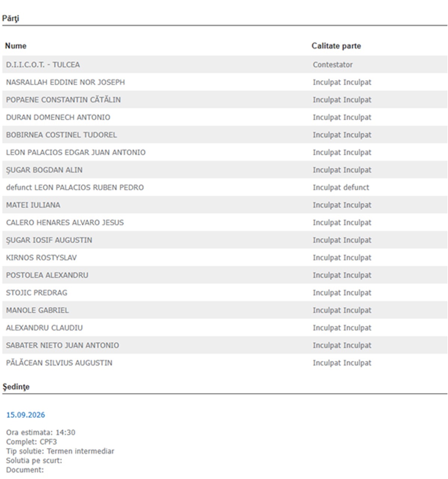Click PĂLĂCEAN SILVIUS AUGUSTIN name

pos(59,363)
